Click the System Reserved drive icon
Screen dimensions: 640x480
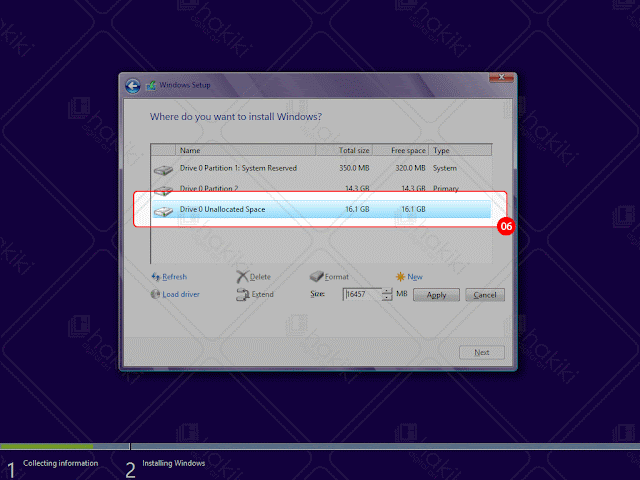[164, 169]
